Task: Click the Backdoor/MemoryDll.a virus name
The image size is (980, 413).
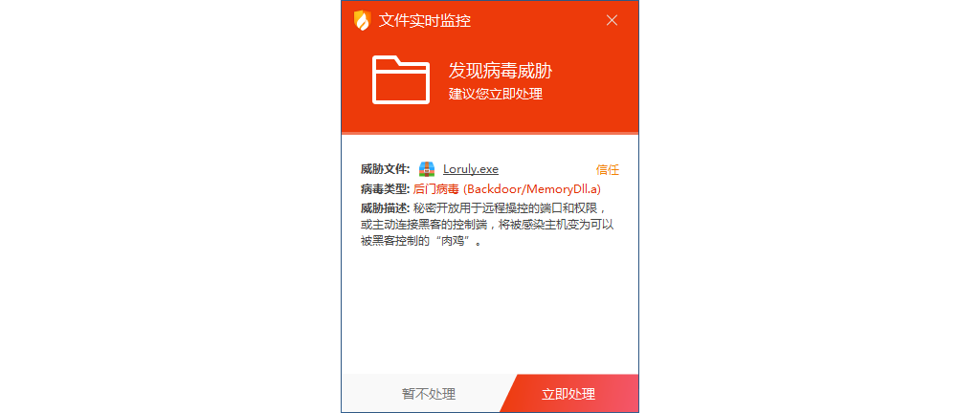Action: tap(532, 189)
